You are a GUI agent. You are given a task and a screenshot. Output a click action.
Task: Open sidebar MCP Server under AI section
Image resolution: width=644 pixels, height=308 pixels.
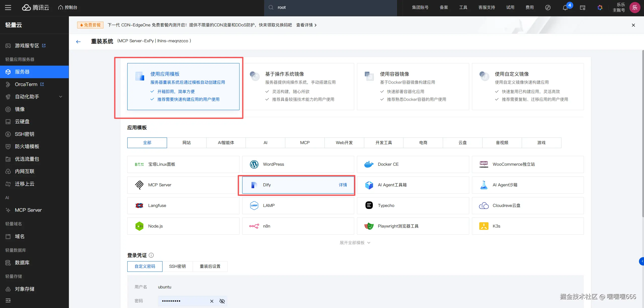(x=34, y=210)
